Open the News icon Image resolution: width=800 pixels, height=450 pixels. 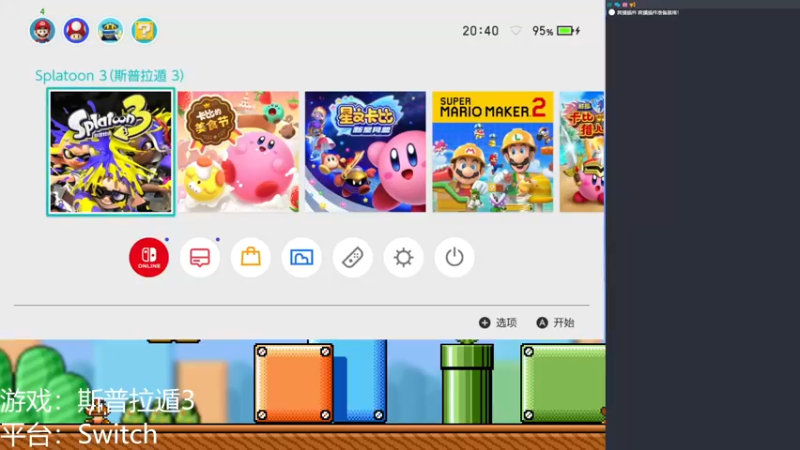199,257
